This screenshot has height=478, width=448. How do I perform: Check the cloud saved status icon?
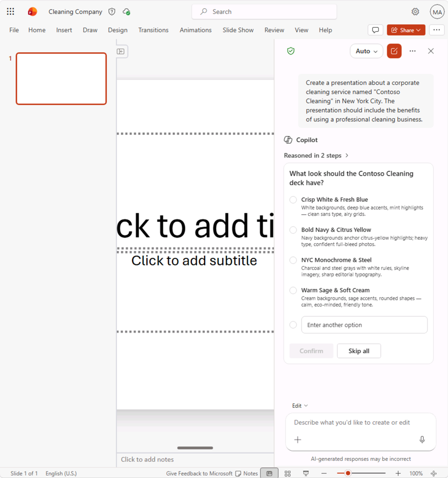pyautogui.click(x=126, y=12)
